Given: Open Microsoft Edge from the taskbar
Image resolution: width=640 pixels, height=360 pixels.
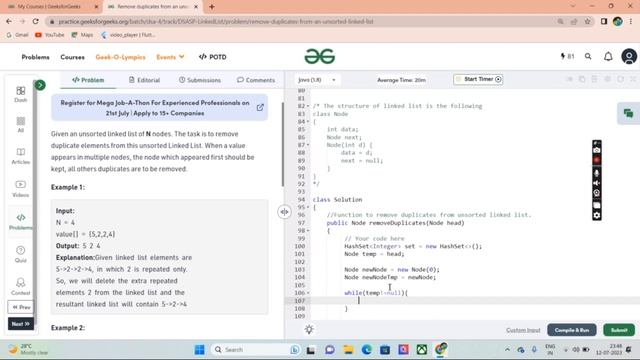Looking at the screenshot, I should (367, 349).
